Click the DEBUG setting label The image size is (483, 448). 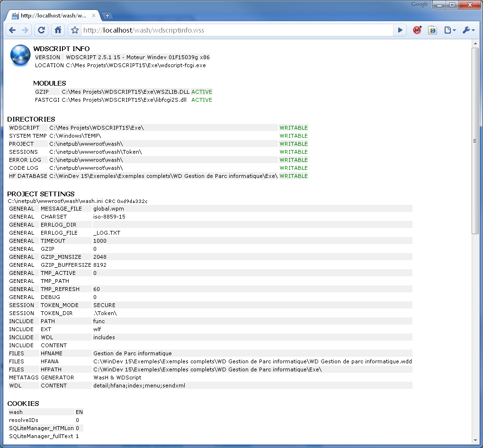[50, 297]
